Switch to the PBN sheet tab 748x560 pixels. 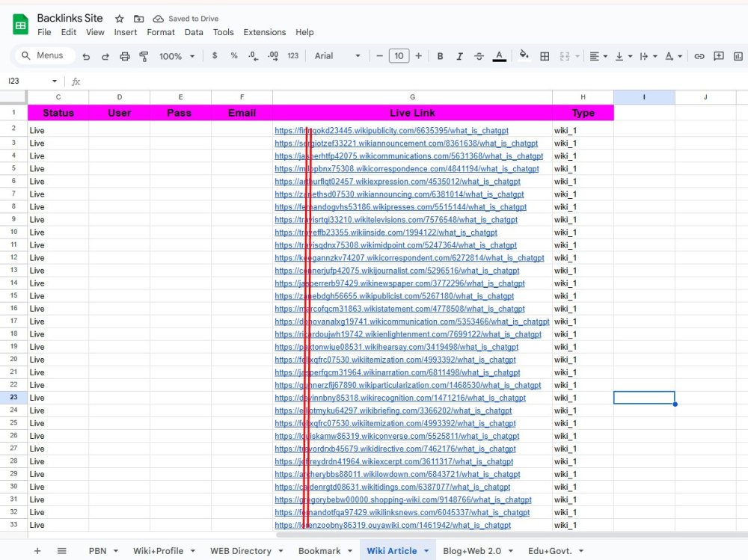(97, 551)
